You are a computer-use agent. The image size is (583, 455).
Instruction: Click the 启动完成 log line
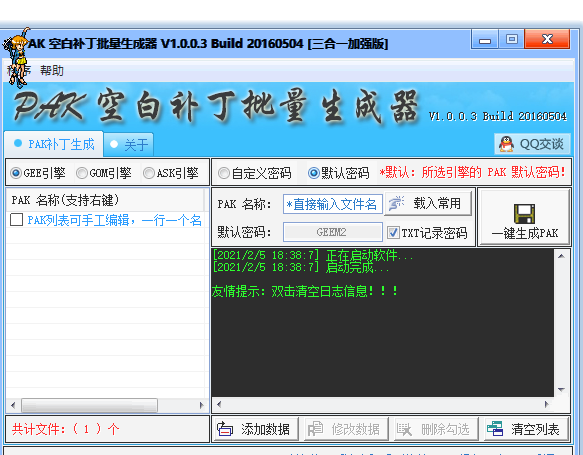(x=301, y=267)
